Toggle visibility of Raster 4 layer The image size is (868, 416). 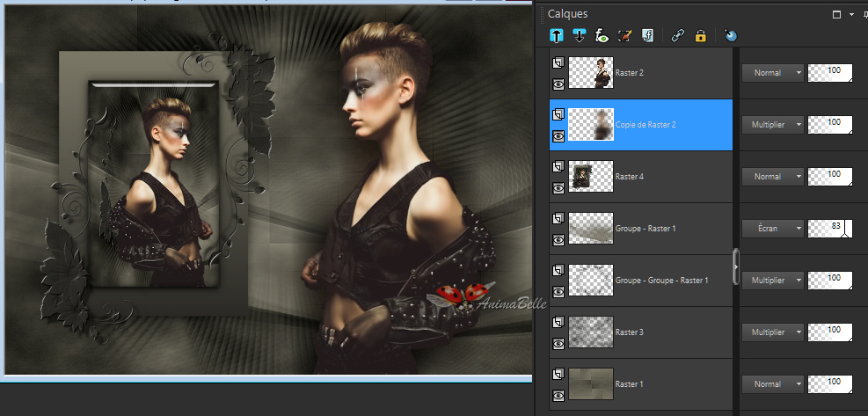coord(558,188)
